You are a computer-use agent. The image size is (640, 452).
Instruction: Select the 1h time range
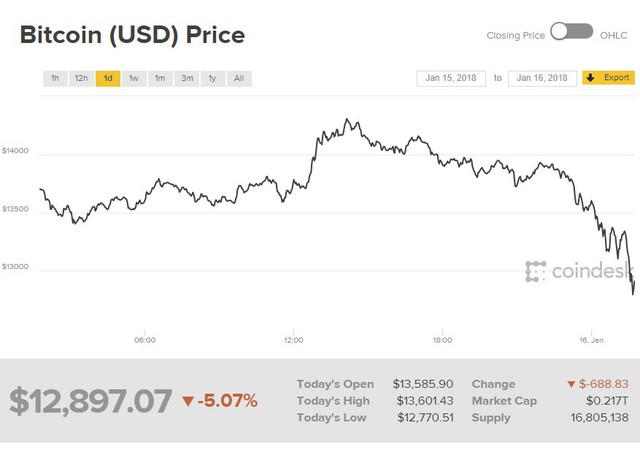pyautogui.click(x=55, y=78)
